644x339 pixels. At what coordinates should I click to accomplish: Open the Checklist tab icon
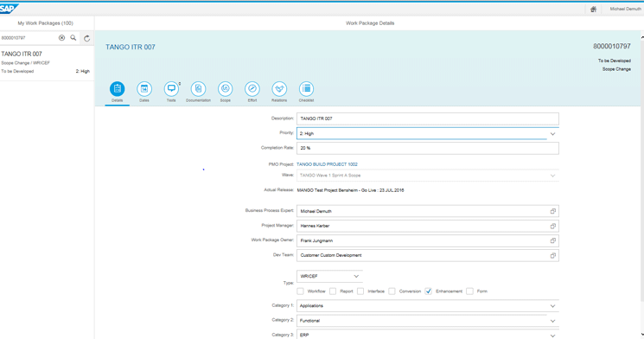coord(306,89)
